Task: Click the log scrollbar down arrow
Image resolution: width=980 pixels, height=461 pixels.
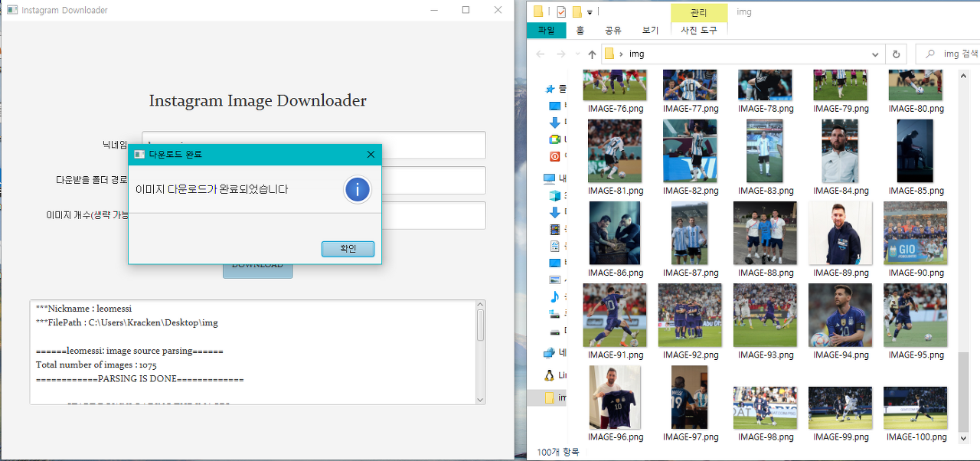Action: click(x=480, y=399)
